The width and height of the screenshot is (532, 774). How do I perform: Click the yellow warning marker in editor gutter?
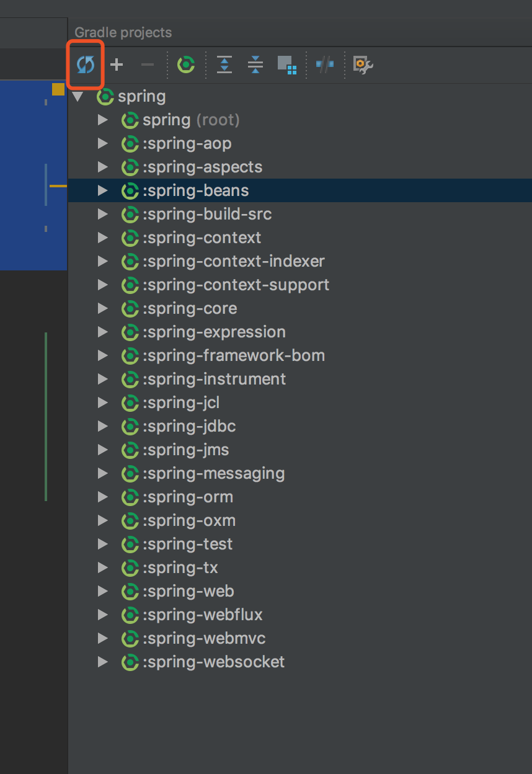pyautogui.click(x=58, y=89)
